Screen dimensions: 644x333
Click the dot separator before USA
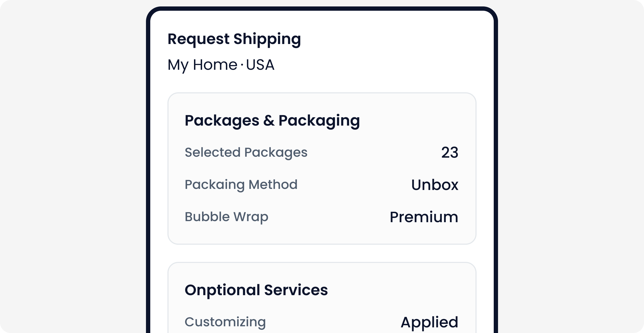242,65
